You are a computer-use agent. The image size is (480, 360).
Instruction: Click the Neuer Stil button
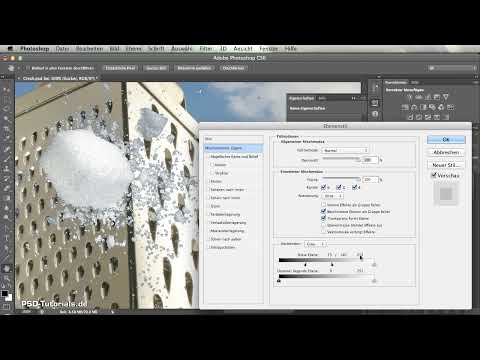[446, 165]
